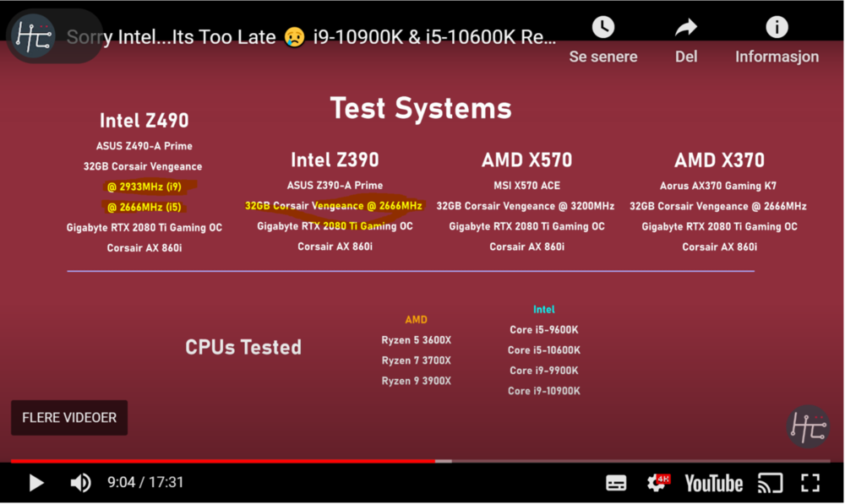Click the Watch later clock icon
845x504 pixels.
click(x=603, y=28)
